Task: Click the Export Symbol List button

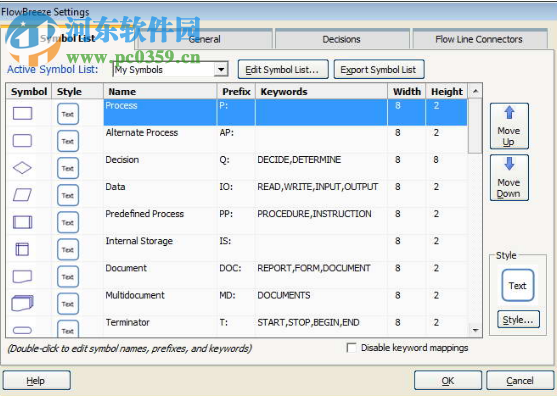Action: point(379,69)
